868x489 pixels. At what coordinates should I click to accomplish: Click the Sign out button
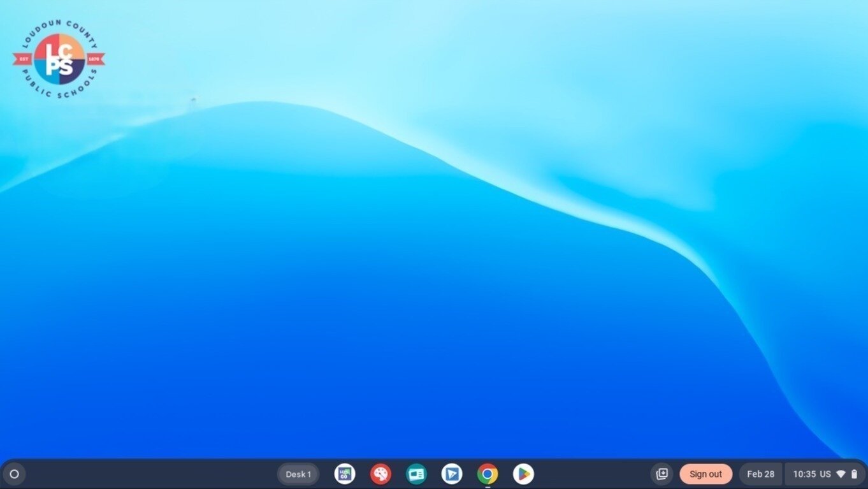(705, 474)
